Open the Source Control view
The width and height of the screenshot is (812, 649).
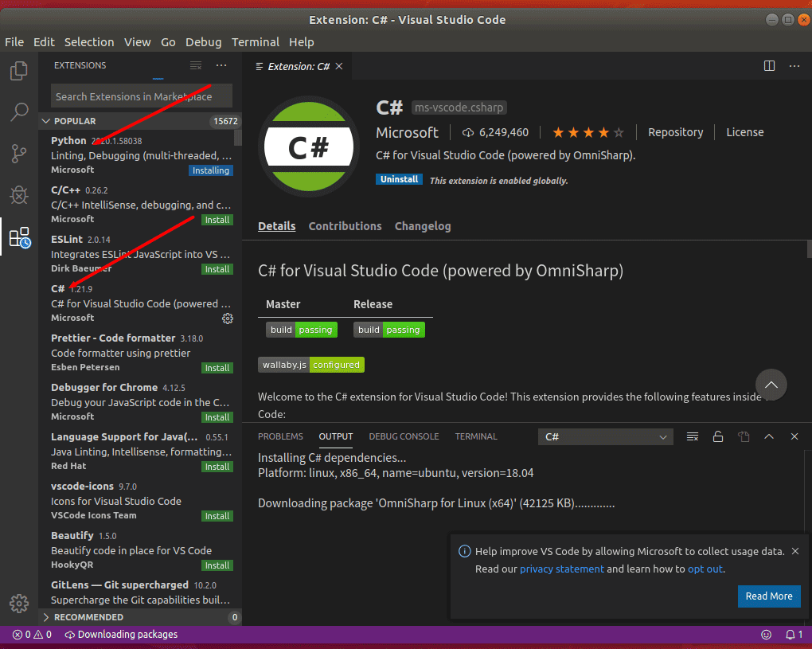[x=19, y=154]
